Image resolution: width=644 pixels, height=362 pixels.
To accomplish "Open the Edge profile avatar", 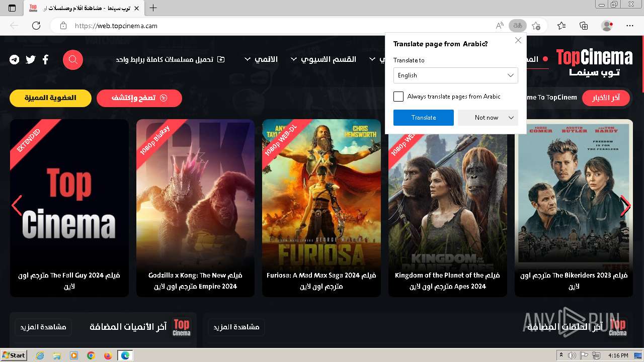I will [607, 26].
